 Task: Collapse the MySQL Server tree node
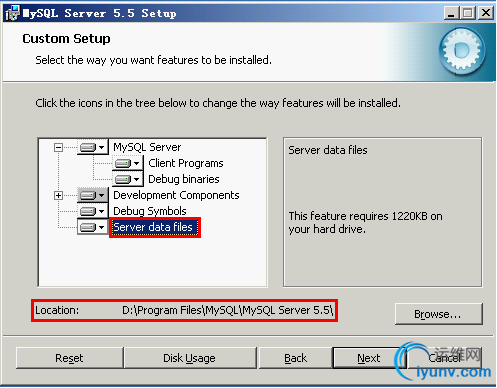coord(58,147)
